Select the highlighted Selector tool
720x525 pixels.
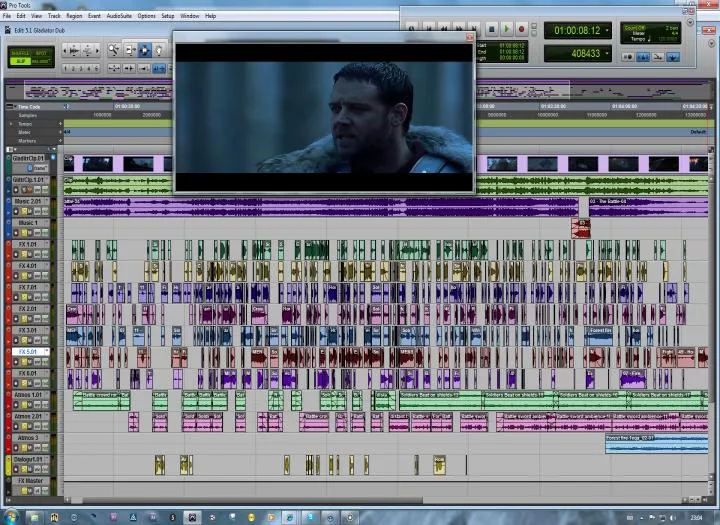pyautogui.click(x=144, y=50)
